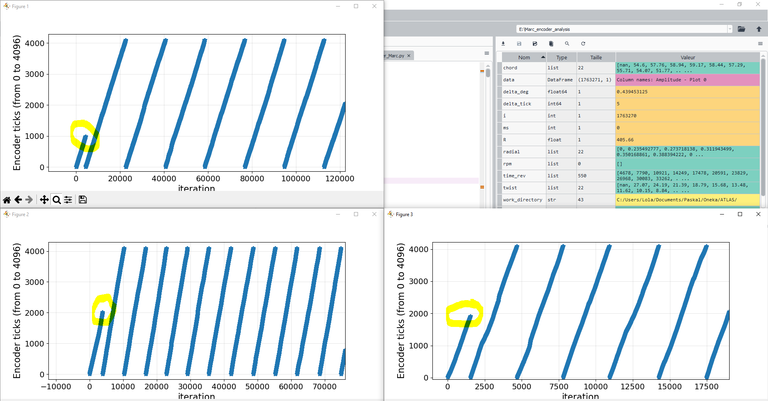Select the work_directory variable row
768x401 pixels.
tap(523, 200)
